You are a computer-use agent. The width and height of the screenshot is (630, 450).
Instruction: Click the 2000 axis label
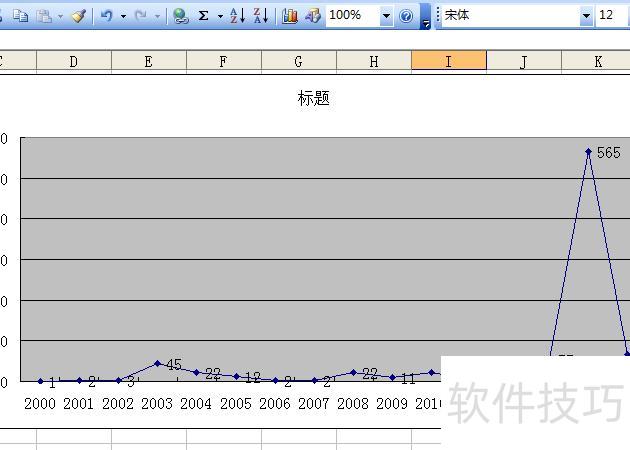[40, 404]
